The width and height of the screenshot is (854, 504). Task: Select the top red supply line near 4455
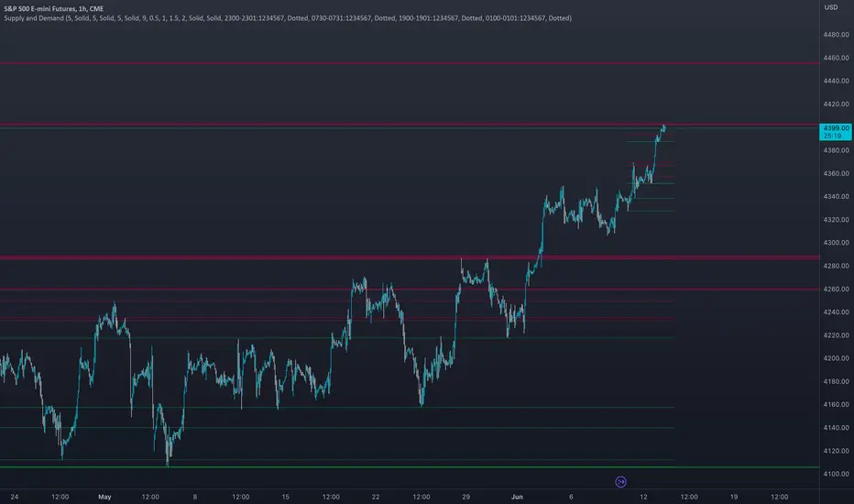pos(410,63)
